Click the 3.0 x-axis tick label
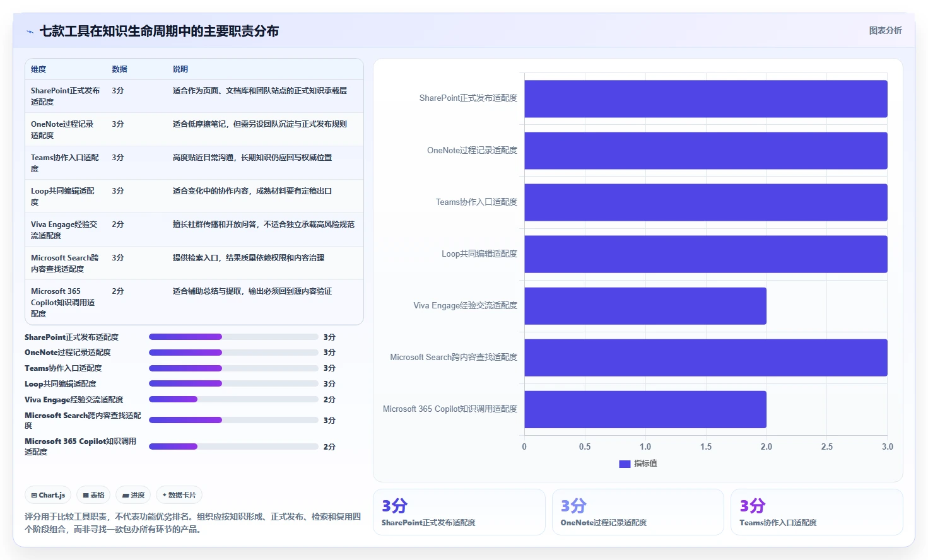This screenshot has height=560, width=928. click(888, 446)
